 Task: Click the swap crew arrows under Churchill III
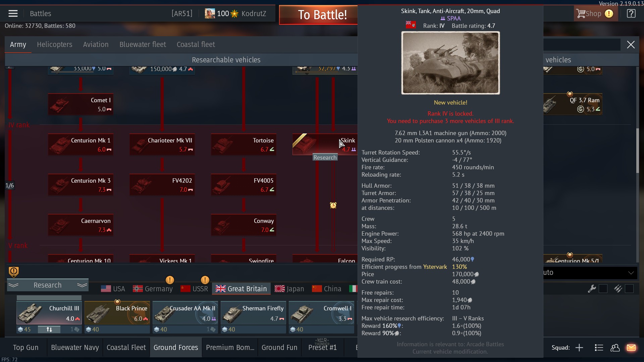coord(49,329)
